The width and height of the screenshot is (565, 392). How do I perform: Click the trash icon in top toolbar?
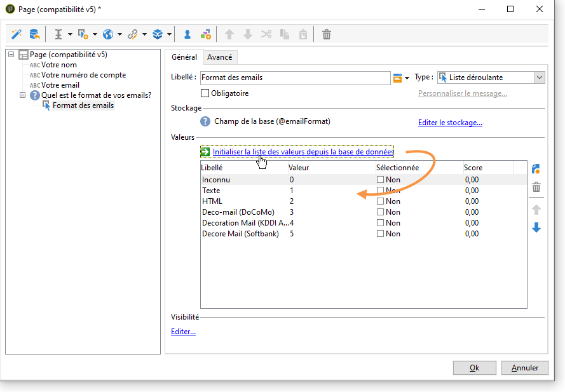click(327, 34)
